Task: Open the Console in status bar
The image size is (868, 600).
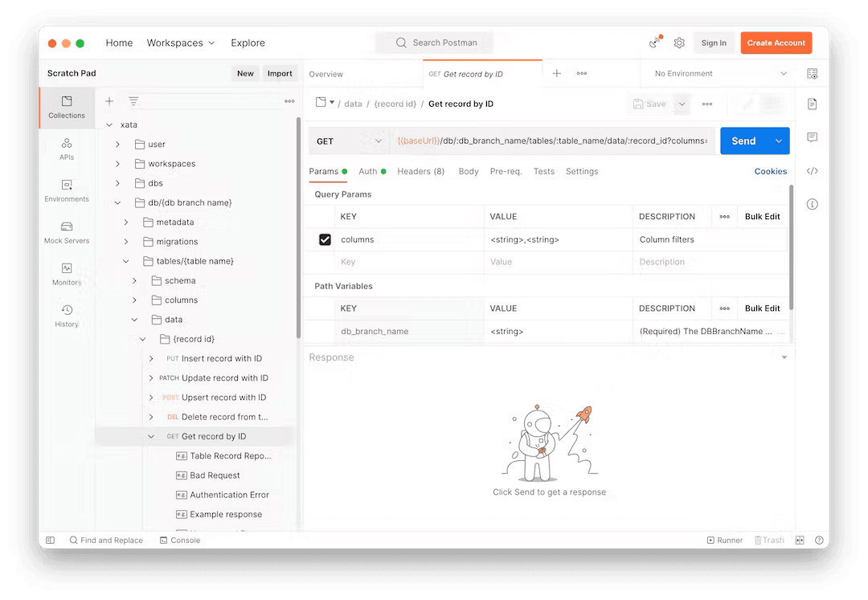Action: pyautogui.click(x=180, y=541)
